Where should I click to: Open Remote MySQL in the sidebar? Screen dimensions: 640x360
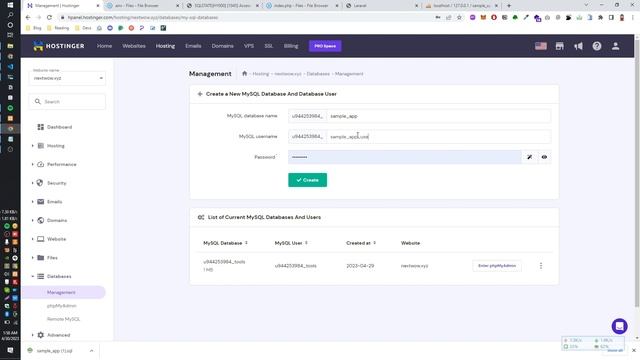[x=63, y=319]
